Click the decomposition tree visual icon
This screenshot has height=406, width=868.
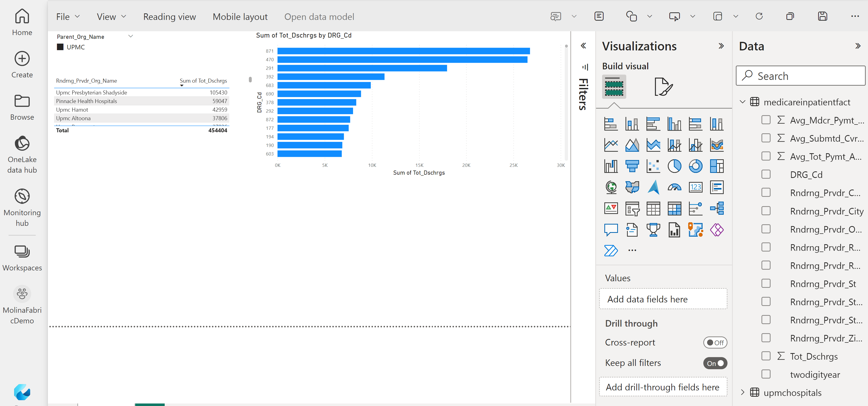(717, 209)
